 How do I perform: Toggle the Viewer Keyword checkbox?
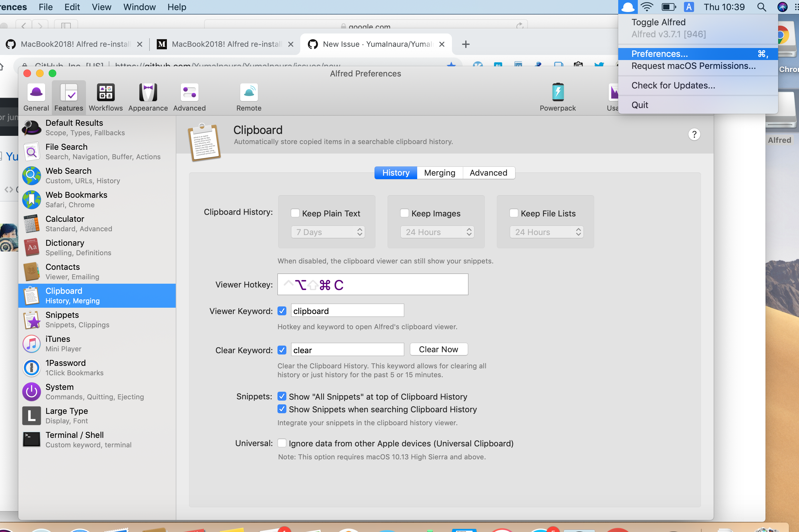[282, 311]
